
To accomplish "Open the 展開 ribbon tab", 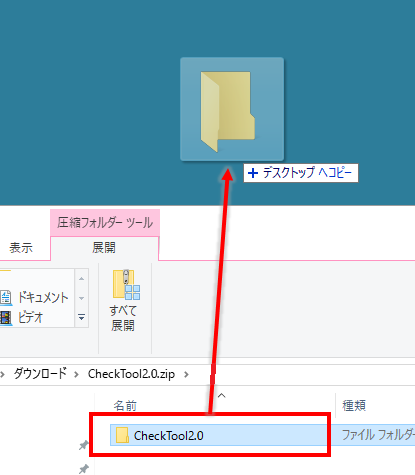I will pos(104,248).
